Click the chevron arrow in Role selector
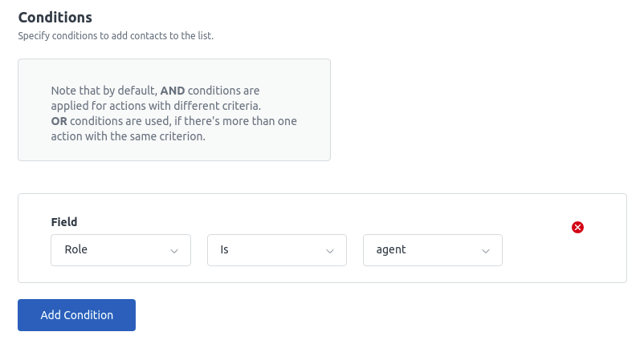The height and width of the screenshot is (348, 644). pyautogui.click(x=174, y=251)
